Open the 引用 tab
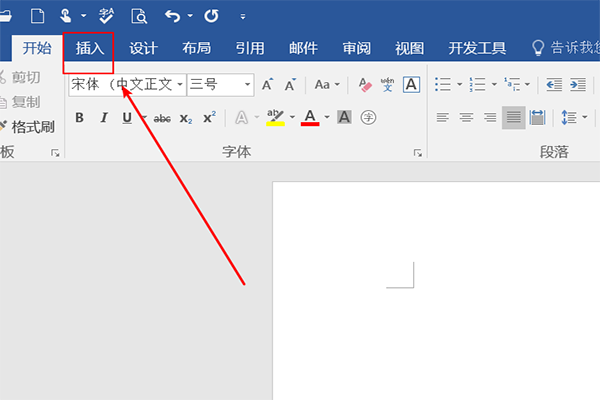Screen dimensions: 600x400 pos(250,48)
